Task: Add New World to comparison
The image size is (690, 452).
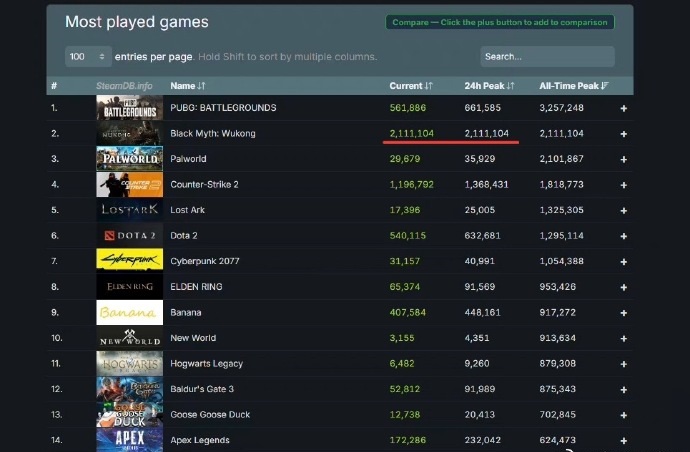Action: pos(624,338)
